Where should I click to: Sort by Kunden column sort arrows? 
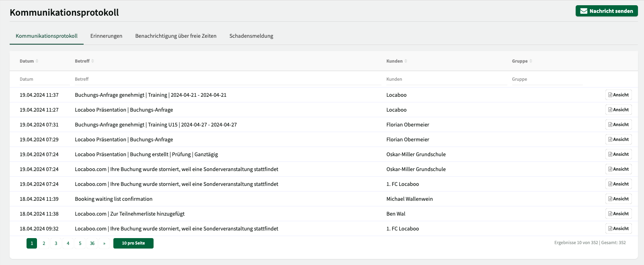tap(406, 61)
